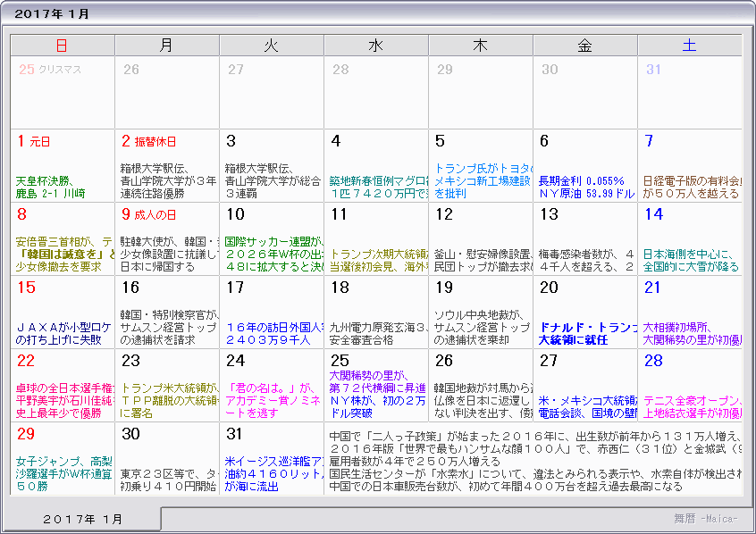Click ドナルド・トランプ大統領に就任 entry
Screen dimensions: 756x534
click(588, 334)
